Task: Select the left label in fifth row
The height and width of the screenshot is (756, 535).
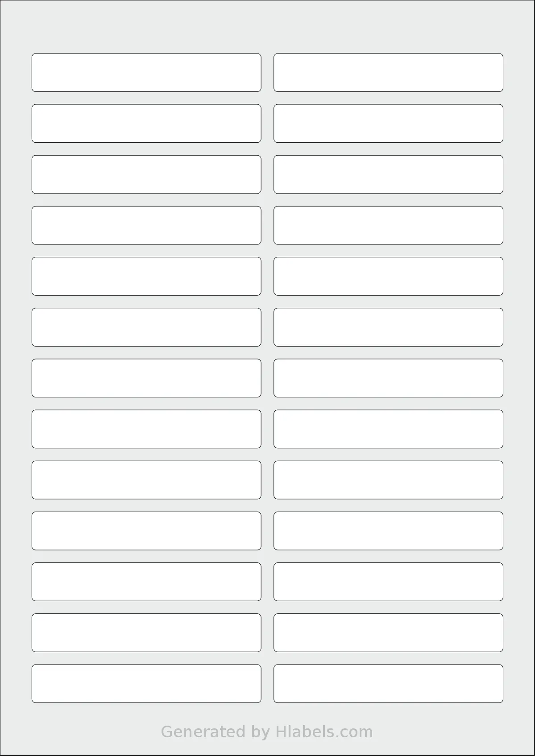Action: [146, 276]
